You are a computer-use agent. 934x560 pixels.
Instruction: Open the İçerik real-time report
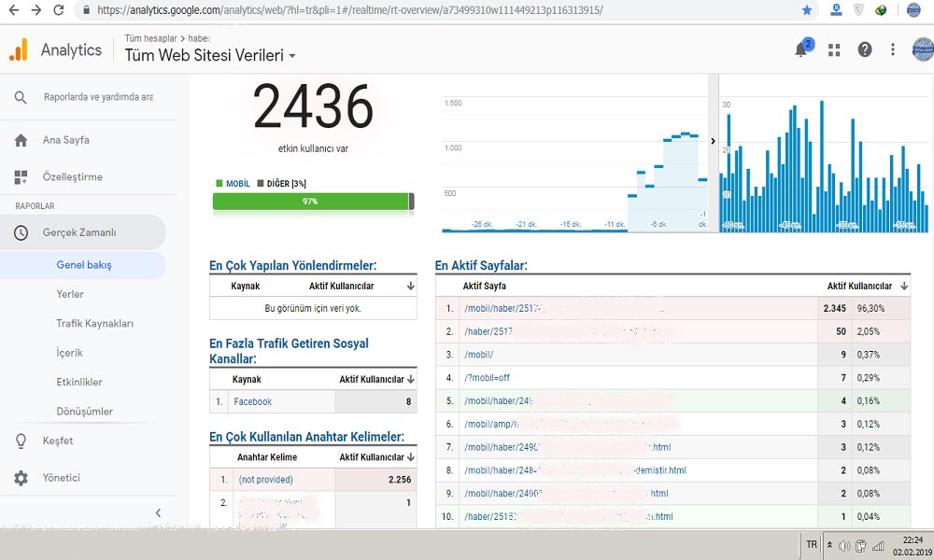pos(70,353)
